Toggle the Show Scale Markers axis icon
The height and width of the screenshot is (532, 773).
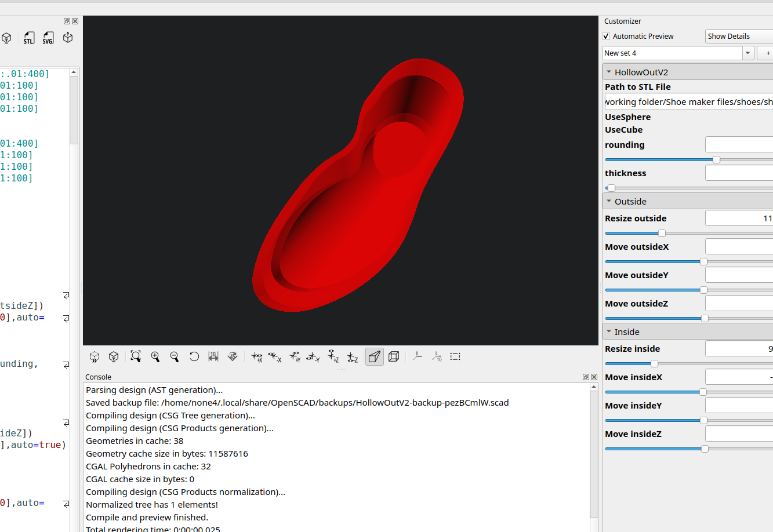point(437,356)
